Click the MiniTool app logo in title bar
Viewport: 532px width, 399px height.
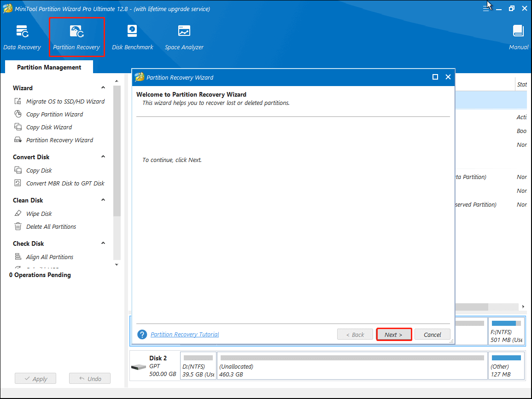(7, 8)
